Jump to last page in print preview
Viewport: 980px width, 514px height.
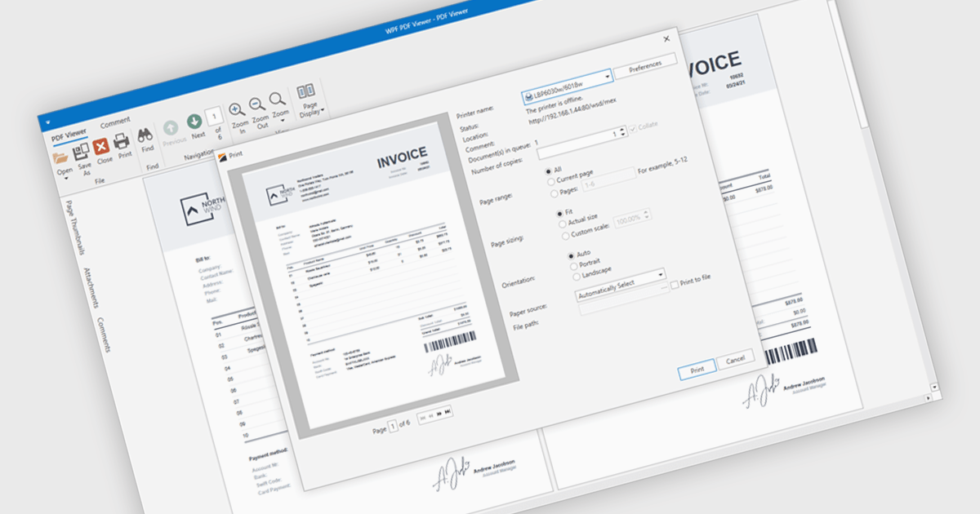click(x=448, y=412)
